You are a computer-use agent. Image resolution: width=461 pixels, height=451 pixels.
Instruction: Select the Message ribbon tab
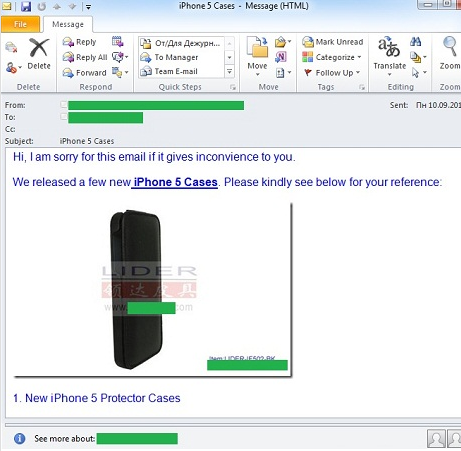[68, 24]
